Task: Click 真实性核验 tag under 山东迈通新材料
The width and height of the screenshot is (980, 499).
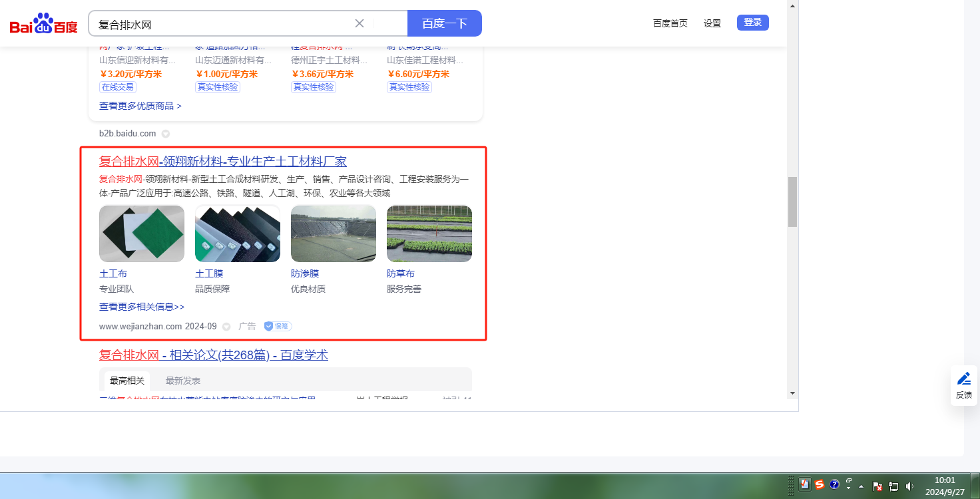Action: click(x=218, y=87)
